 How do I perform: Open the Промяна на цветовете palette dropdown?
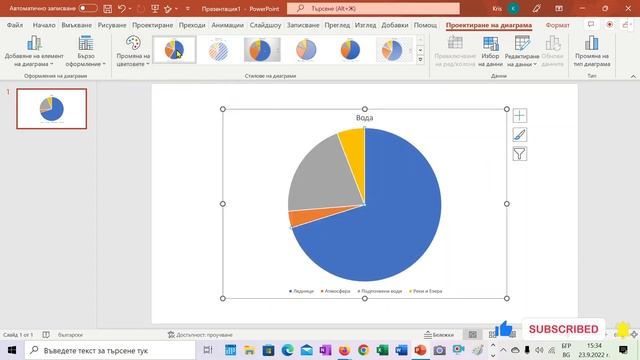coord(133,51)
